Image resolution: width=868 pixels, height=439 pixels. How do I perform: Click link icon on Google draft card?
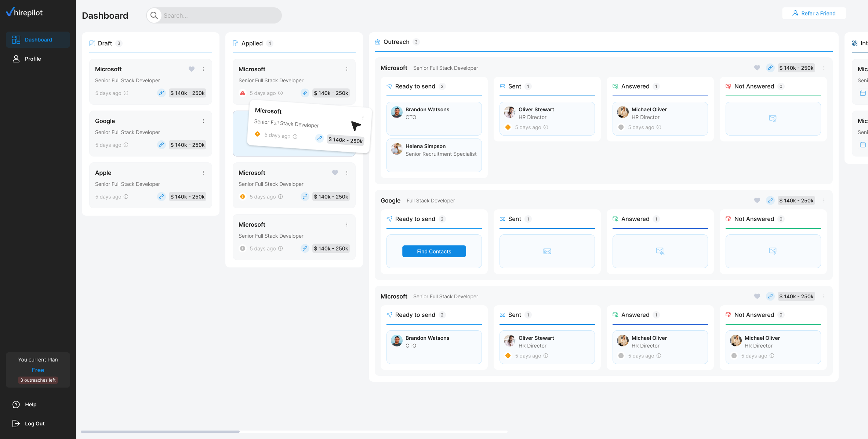[161, 145]
